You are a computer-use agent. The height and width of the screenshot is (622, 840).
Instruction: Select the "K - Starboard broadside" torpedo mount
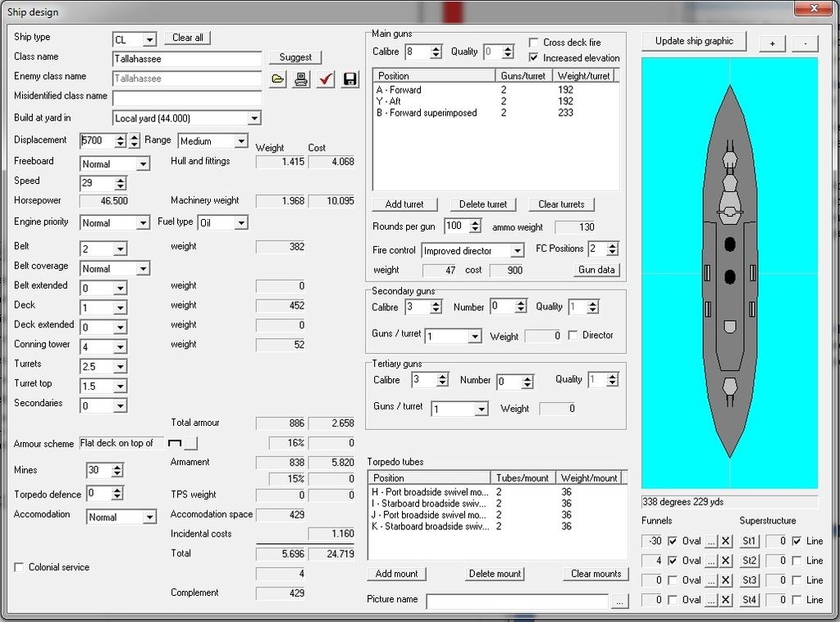[497, 526]
